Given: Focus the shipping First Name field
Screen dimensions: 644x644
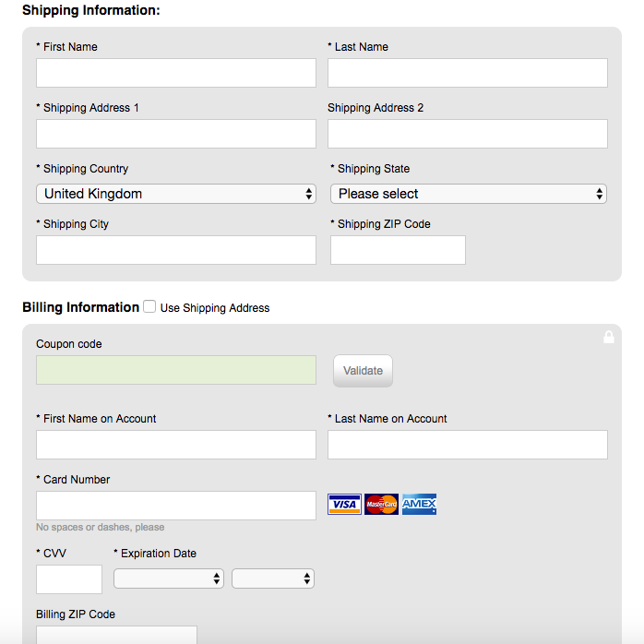Looking at the screenshot, I should [x=176, y=73].
